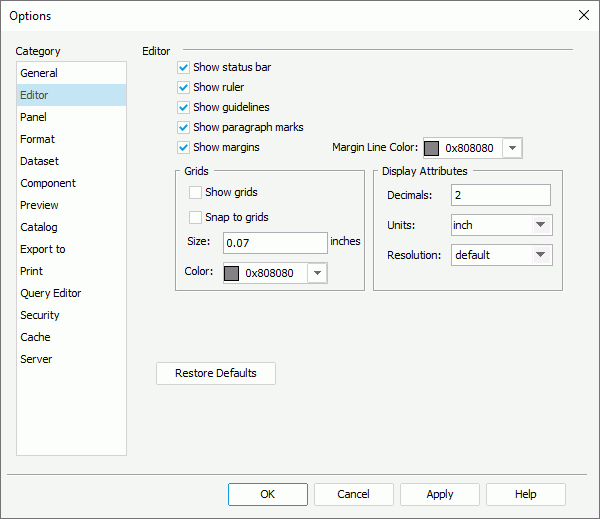Viewport: 600px width, 519px height.
Task: Select Editor category
Action: [x=71, y=95]
